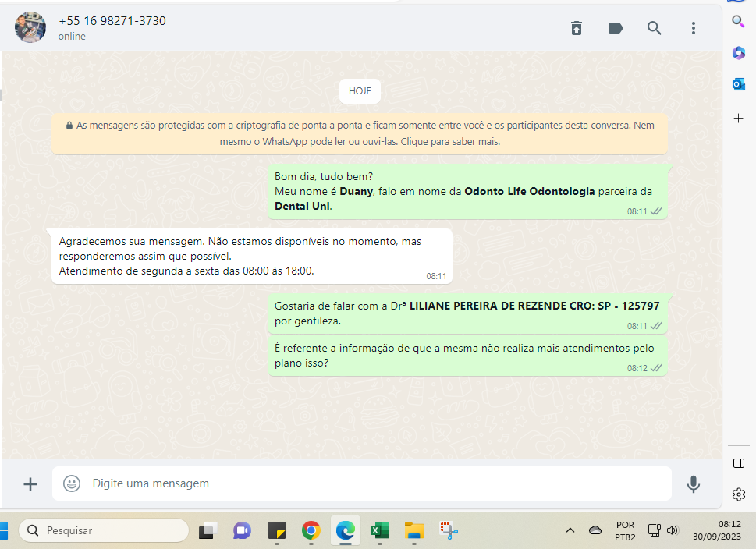Click the 'Digite uma mensagem' input field
756x549 pixels.
[374, 483]
